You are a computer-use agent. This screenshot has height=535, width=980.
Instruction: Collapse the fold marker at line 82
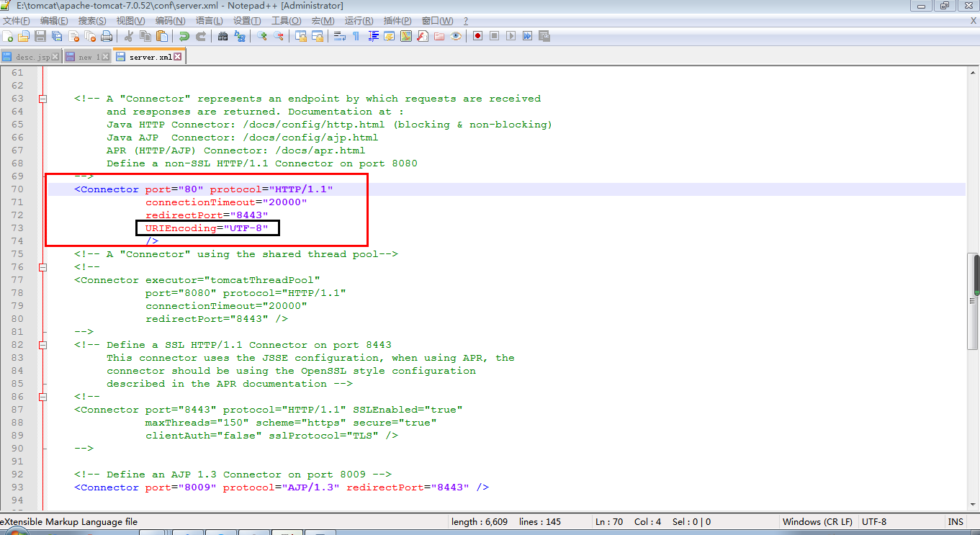(x=42, y=345)
